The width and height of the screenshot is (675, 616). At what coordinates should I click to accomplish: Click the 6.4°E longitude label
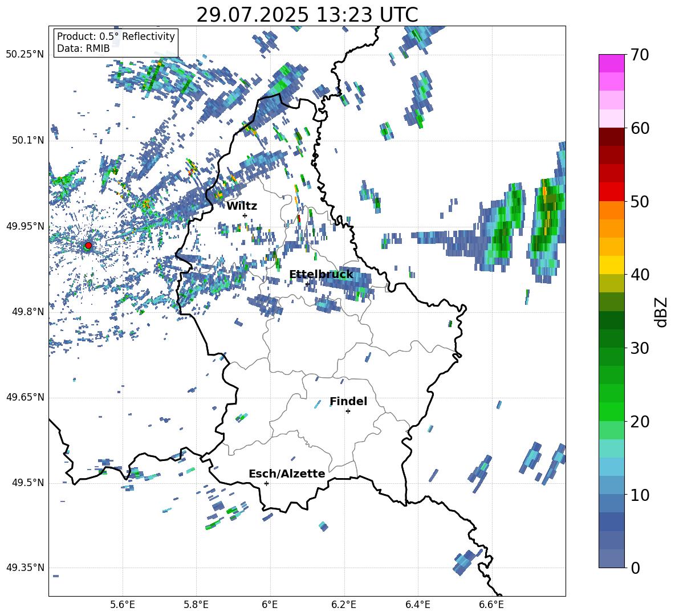pos(417,605)
